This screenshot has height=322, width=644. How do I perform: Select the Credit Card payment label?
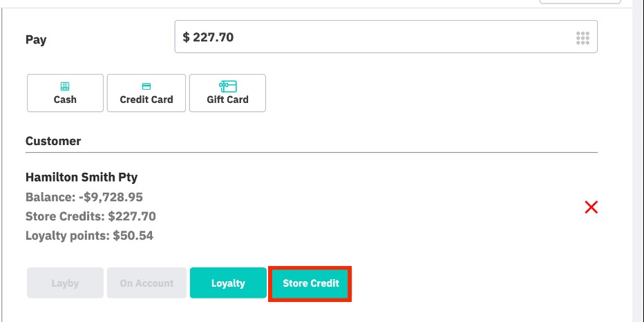(146, 100)
